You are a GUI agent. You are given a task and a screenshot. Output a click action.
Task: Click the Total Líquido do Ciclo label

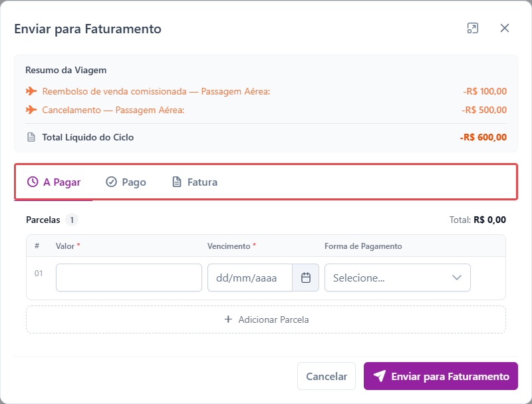tap(88, 137)
